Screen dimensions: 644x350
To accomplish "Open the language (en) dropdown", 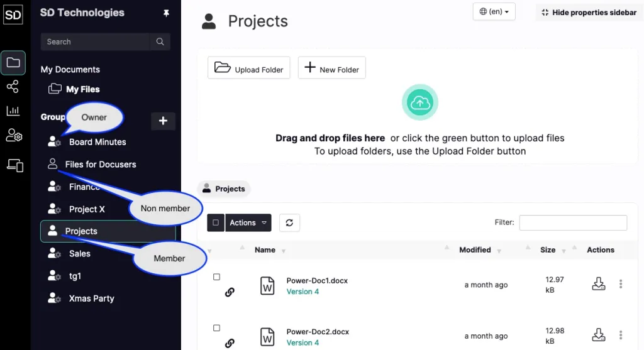I will [x=494, y=11].
